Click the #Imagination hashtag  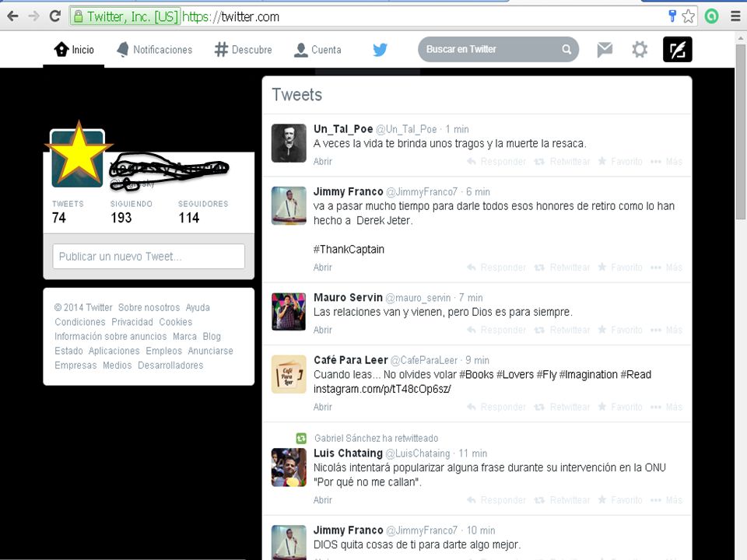coord(588,374)
